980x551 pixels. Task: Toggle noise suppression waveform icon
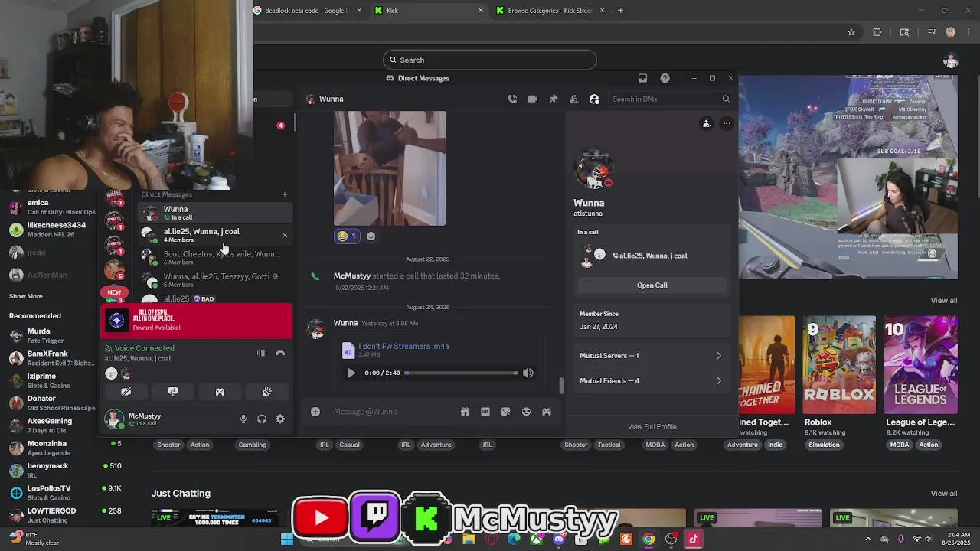[x=262, y=353]
